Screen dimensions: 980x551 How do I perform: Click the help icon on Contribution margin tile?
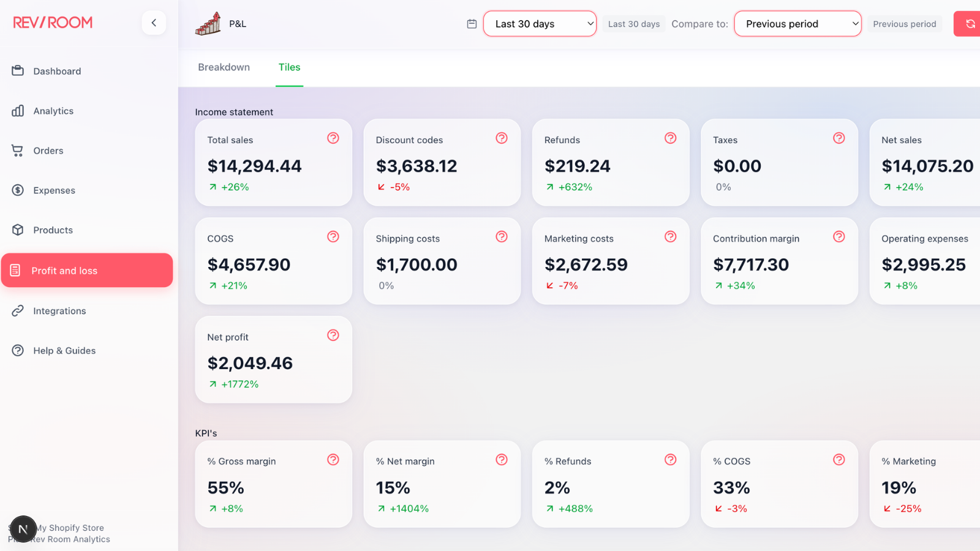(839, 237)
